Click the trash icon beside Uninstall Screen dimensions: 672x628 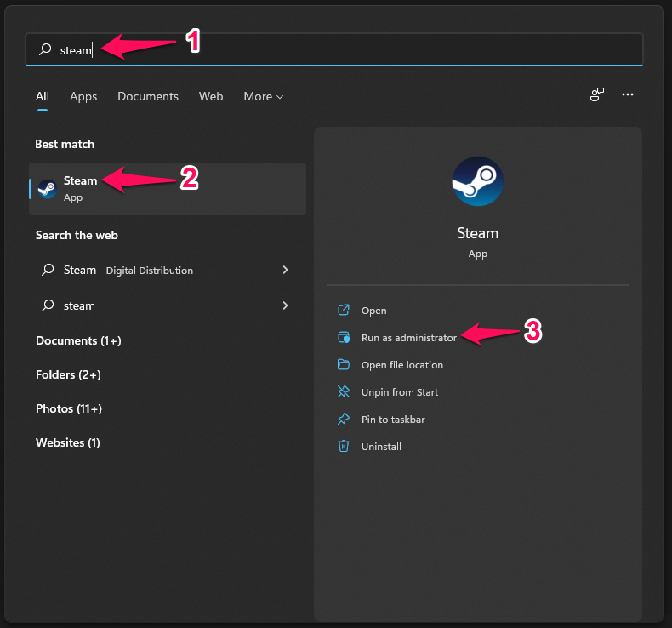(344, 446)
